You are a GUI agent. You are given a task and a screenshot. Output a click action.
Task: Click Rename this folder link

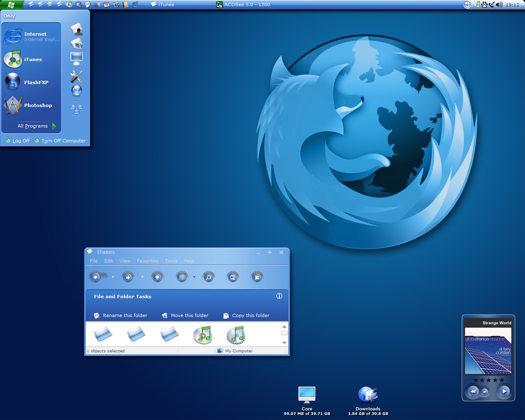coord(121,315)
